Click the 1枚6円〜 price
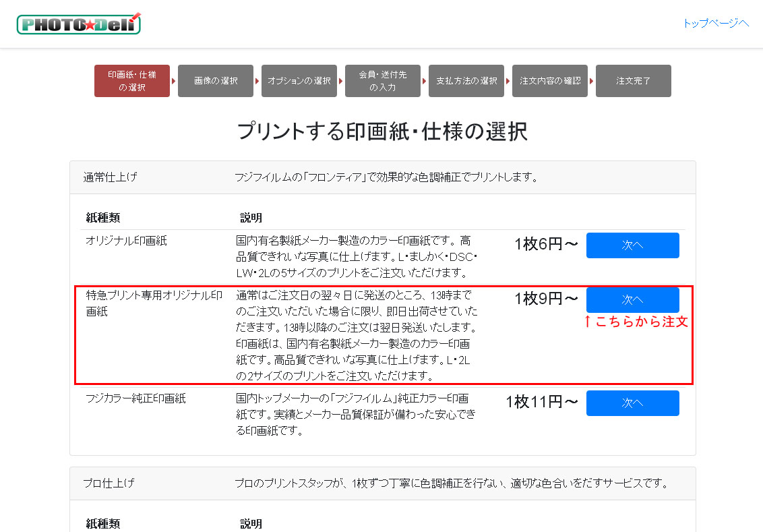This screenshot has height=532, width=763. tap(546, 245)
